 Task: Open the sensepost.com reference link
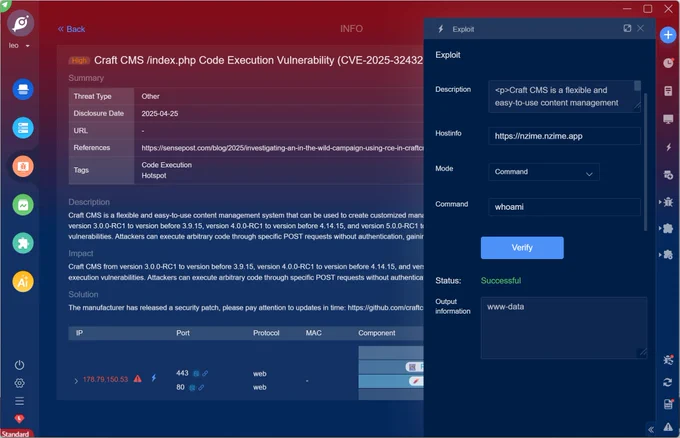282,148
